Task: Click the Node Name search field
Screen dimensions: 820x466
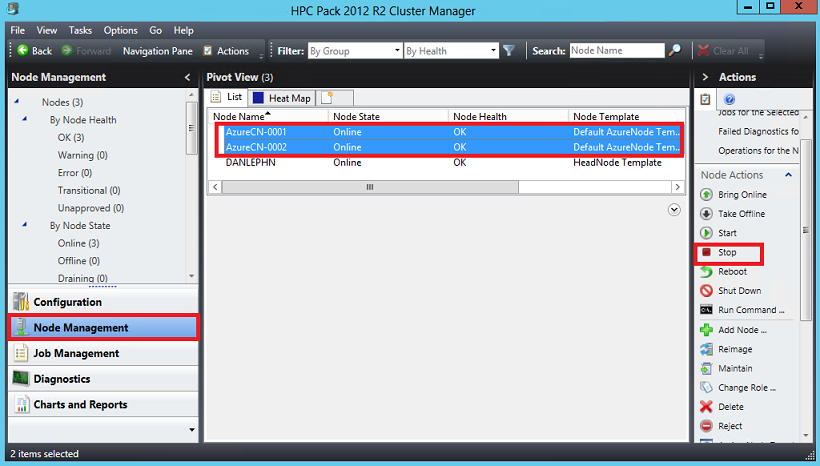Action: (x=617, y=50)
